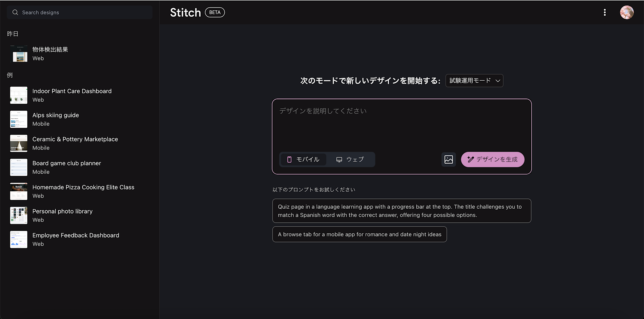Screen dimensions: 644x319
Task: Open Indoor Plant Care Dashboard example
Action: point(80,95)
